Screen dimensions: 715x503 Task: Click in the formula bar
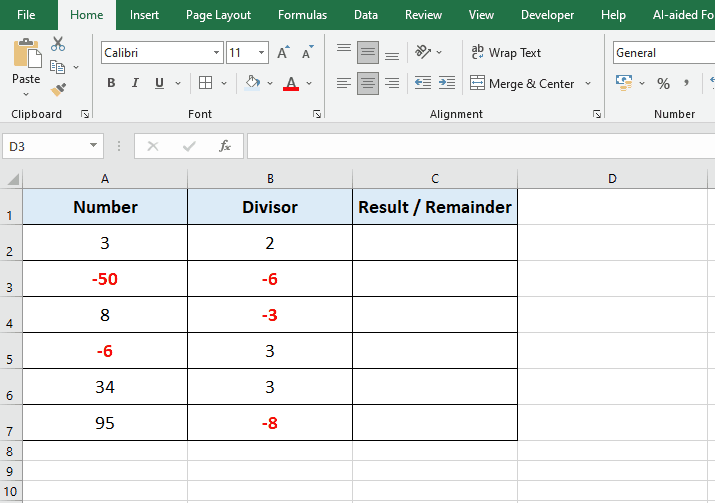pyautogui.click(x=481, y=146)
